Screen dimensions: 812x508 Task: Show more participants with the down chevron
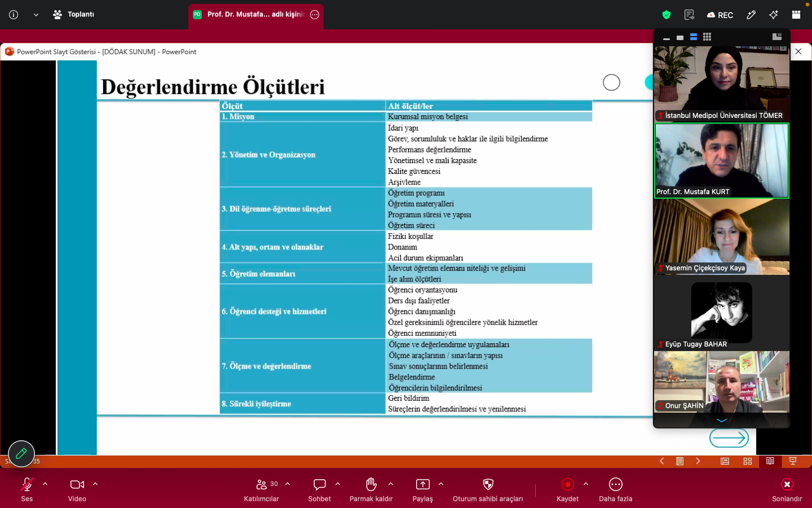coord(722,421)
